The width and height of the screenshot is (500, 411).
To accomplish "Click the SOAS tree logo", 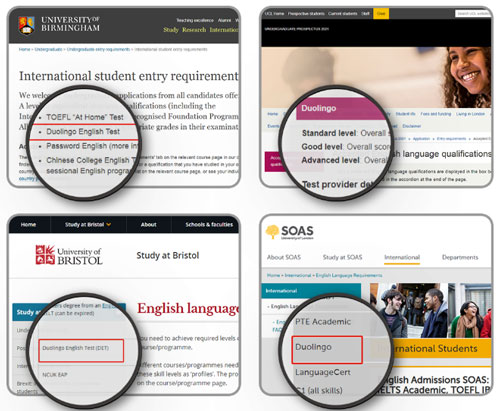I will 272,232.
